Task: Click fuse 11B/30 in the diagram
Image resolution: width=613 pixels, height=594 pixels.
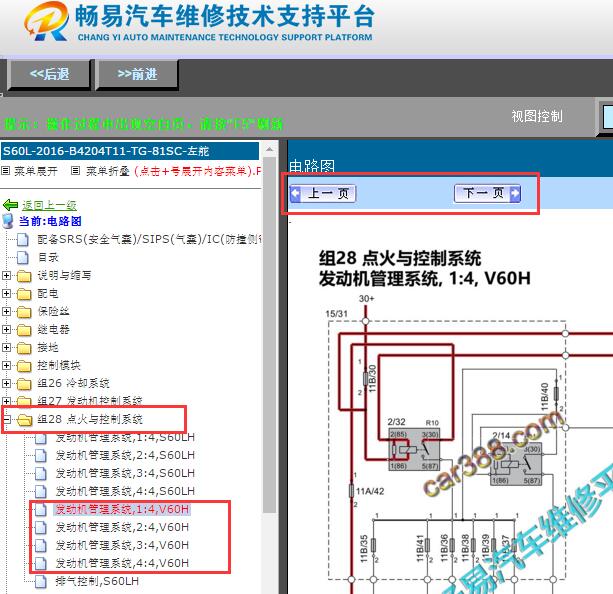Action: (x=366, y=378)
